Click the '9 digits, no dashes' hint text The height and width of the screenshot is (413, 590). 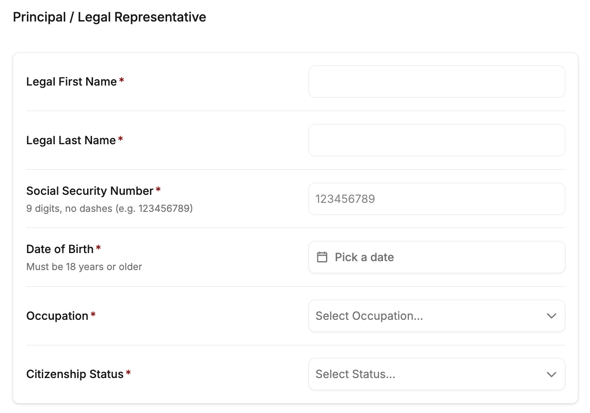click(109, 208)
